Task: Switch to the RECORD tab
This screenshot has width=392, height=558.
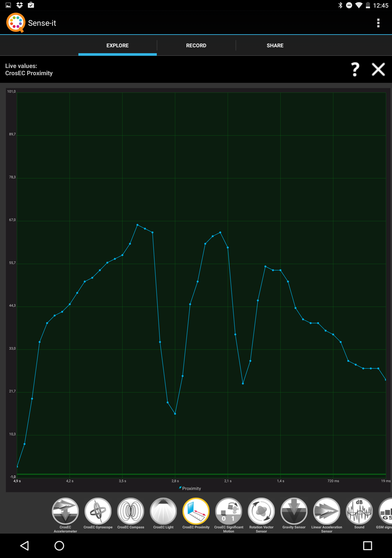Action: (196, 46)
